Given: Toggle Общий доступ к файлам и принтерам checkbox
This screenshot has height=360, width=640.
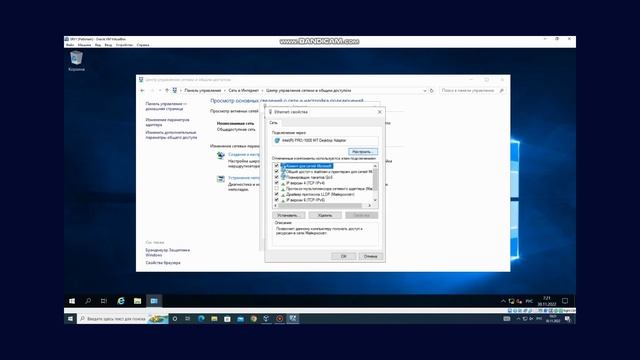Looking at the screenshot, I should (276, 171).
